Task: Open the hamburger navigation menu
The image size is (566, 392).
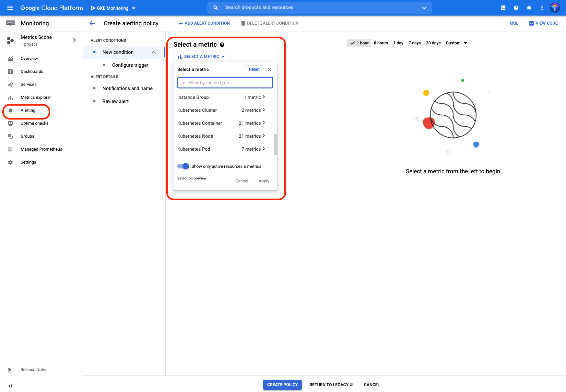Action: tap(10, 8)
